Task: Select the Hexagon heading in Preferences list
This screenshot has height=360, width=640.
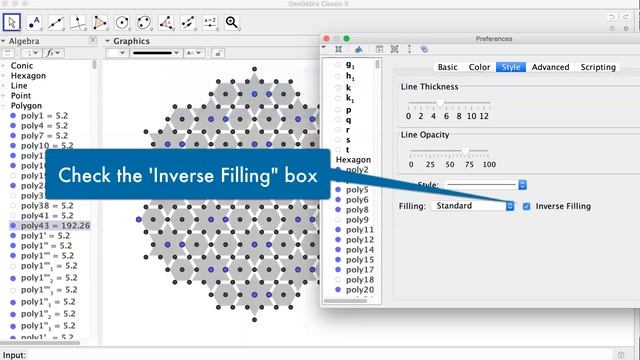Action: 353,160
